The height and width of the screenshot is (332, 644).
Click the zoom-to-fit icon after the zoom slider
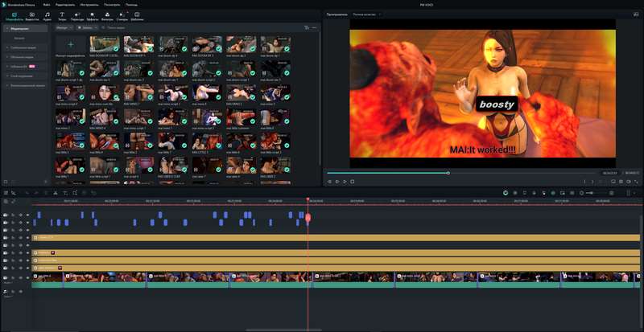[612, 192]
